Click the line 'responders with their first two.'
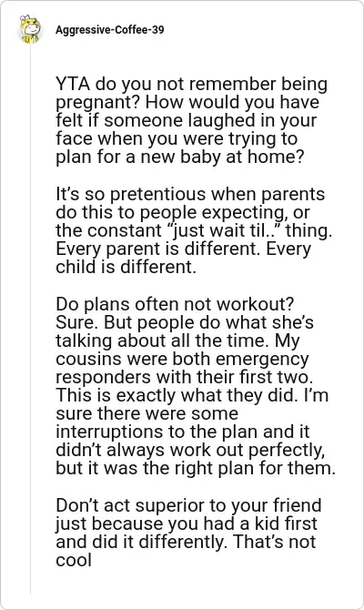Screen dimensions: 364x610 tap(185, 377)
